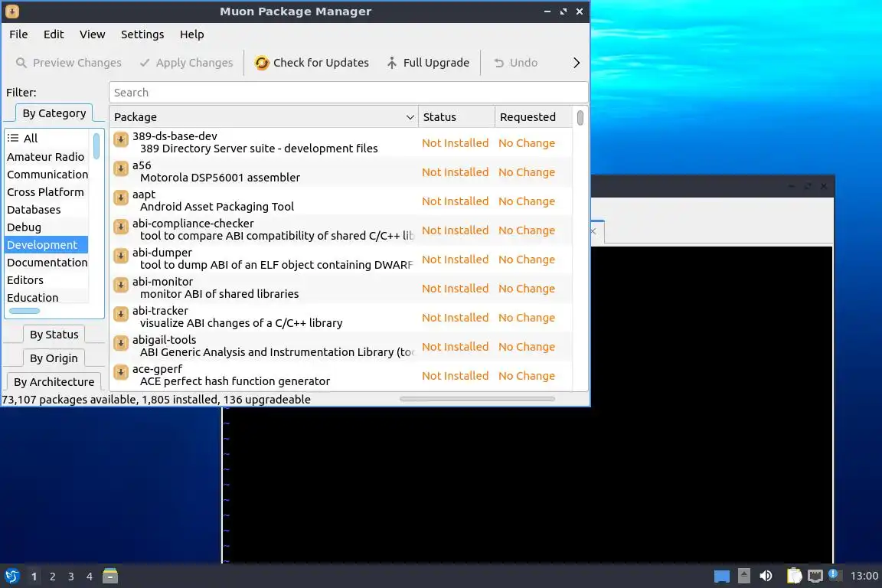Image resolution: width=882 pixels, height=588 pixels.
Task: Click the abi-tracker package icon
Action: pyautogui.click(x=121, y=314)
